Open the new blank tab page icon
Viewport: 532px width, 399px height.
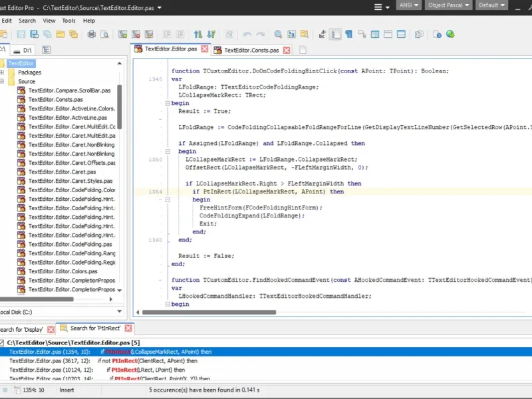303,50
